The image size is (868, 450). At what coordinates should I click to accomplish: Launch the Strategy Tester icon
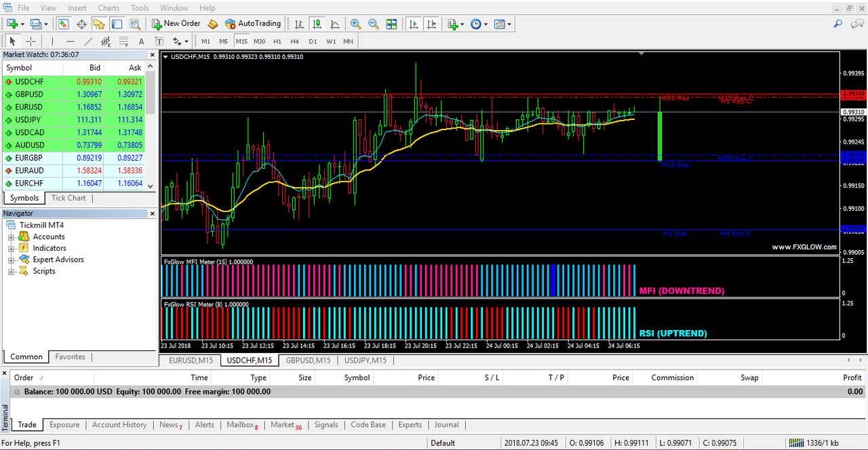click(x=135, y=24)
